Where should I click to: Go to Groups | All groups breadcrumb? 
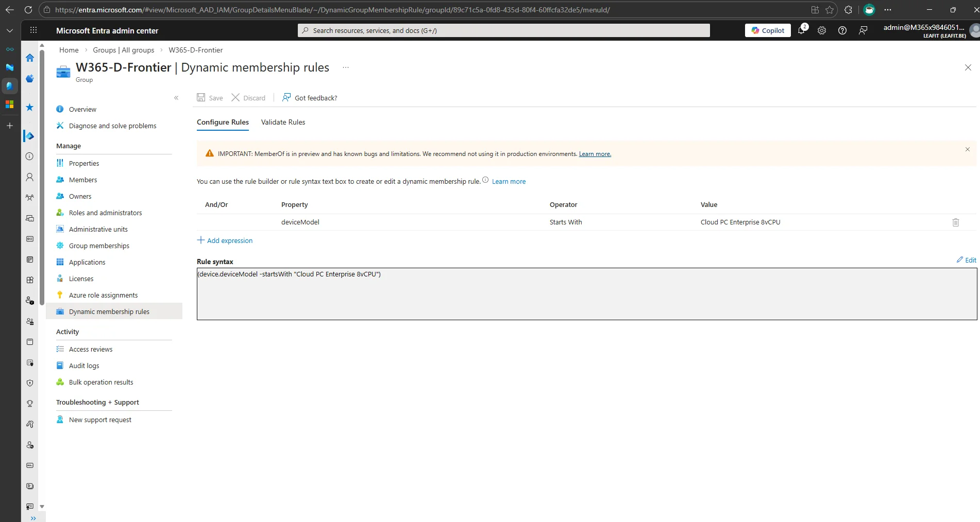123,50
